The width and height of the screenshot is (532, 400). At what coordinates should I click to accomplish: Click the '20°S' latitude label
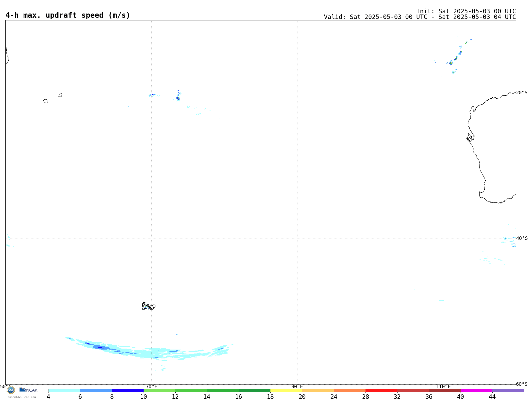(x=522, y=92)
